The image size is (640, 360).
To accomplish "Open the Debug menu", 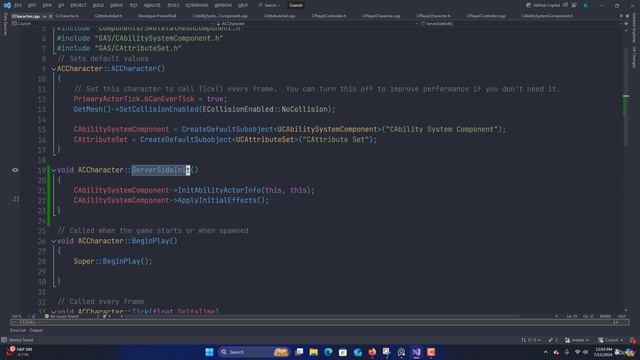I will pyautogui.click(x=116, y=5).
